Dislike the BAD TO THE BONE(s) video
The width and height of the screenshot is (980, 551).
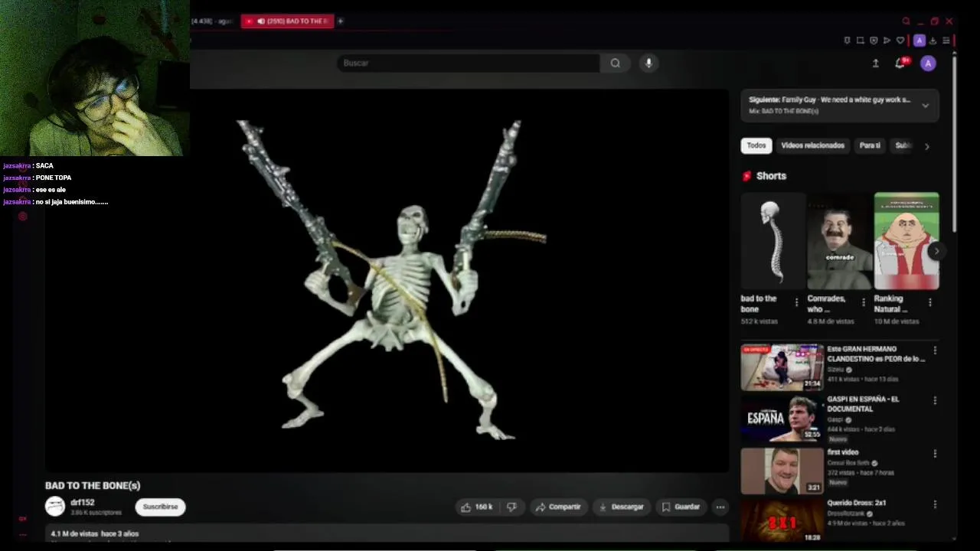511,507
